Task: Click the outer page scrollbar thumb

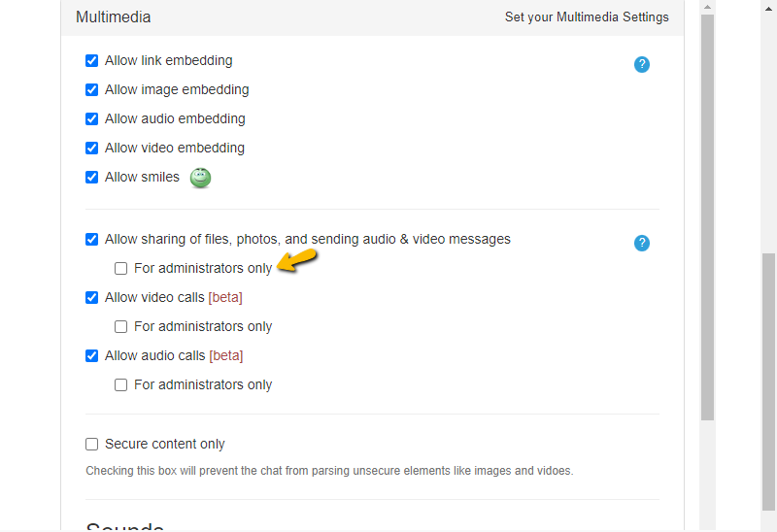Action: pos(768,379)
